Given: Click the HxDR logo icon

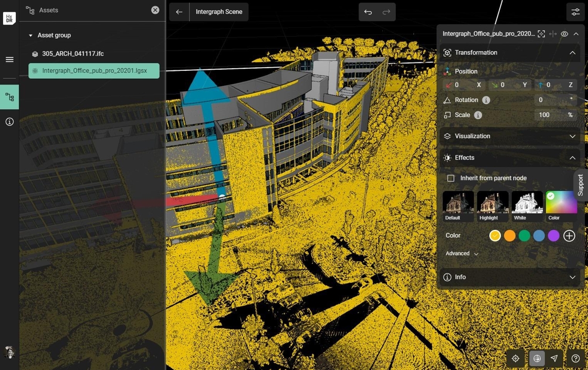Looking at the screenshot, I should pyautogui.click(x=9, y=18).
